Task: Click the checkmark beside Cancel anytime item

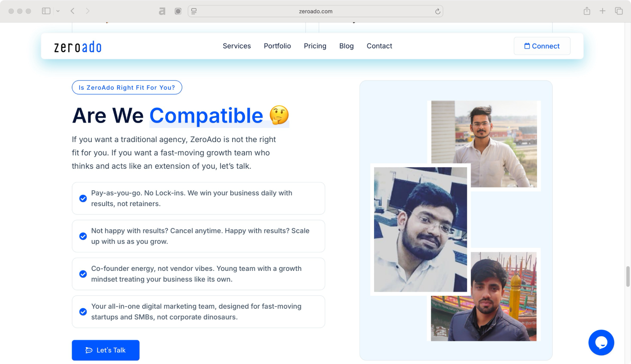Action: pos(83,236)
